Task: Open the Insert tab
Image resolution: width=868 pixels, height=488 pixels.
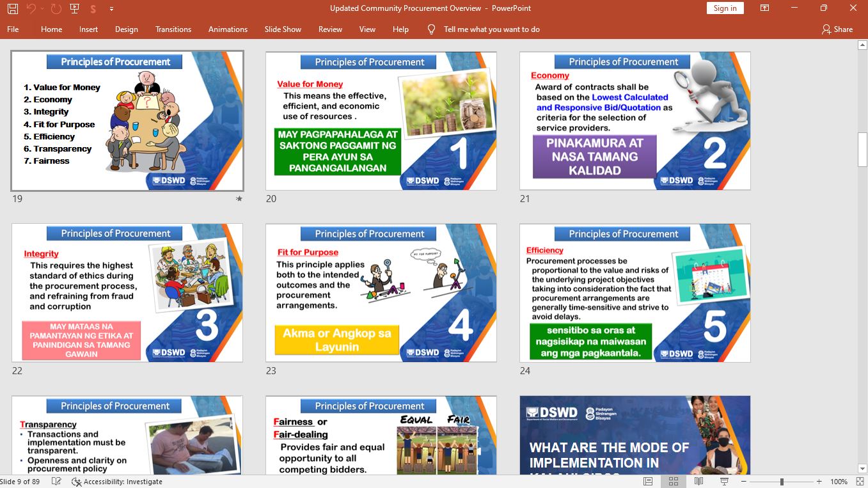Action: pos(89,29)
